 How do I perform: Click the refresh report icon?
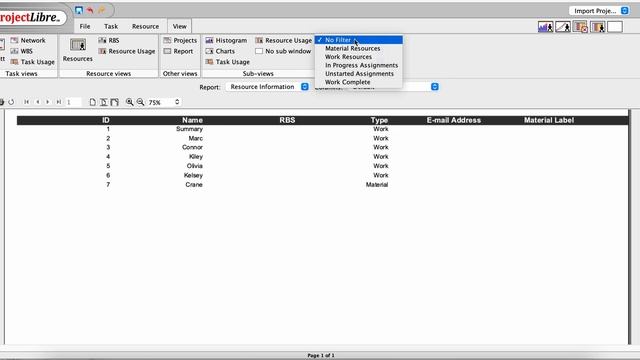pyautogui.click(x=11, y=102)
